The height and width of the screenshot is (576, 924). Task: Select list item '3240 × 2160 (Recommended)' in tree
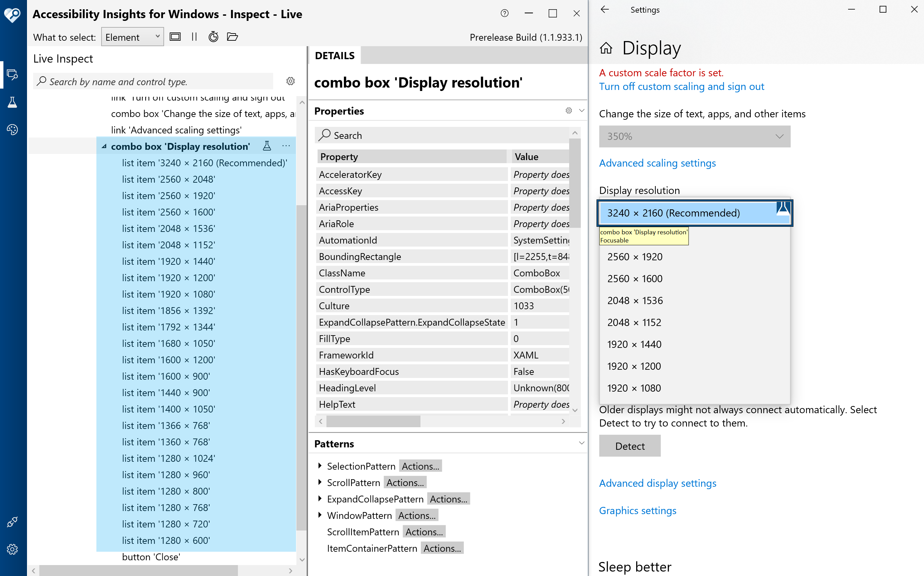pos(204,163)
